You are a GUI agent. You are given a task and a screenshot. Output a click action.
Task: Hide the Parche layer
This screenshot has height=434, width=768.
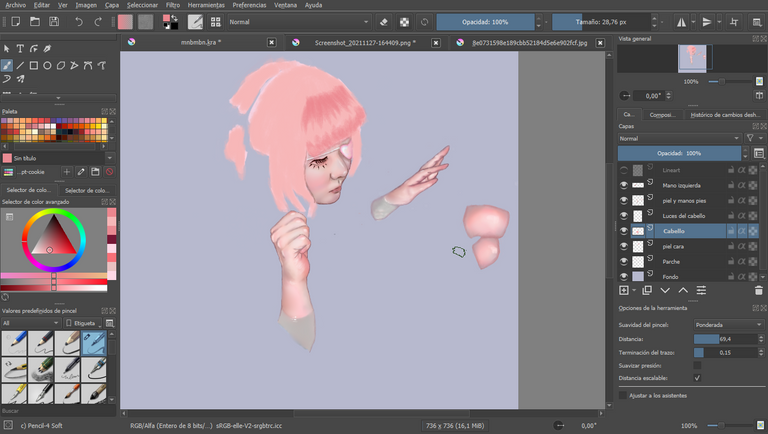(x=624, y=261)
